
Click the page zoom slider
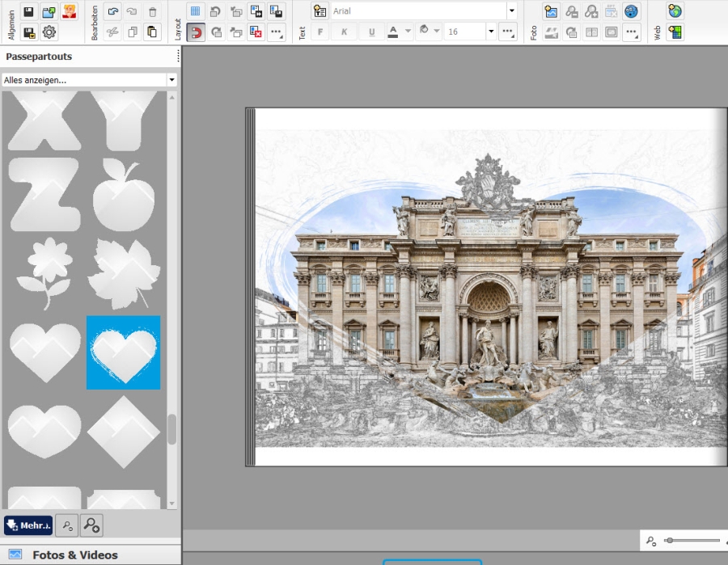click(x=692, y=540)
